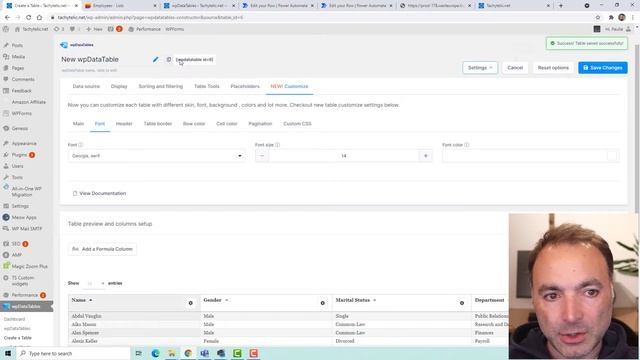Open the green Camtasia taskbar icon
The width and height of the screenshot is (640, 360).
tap(237, 353)
